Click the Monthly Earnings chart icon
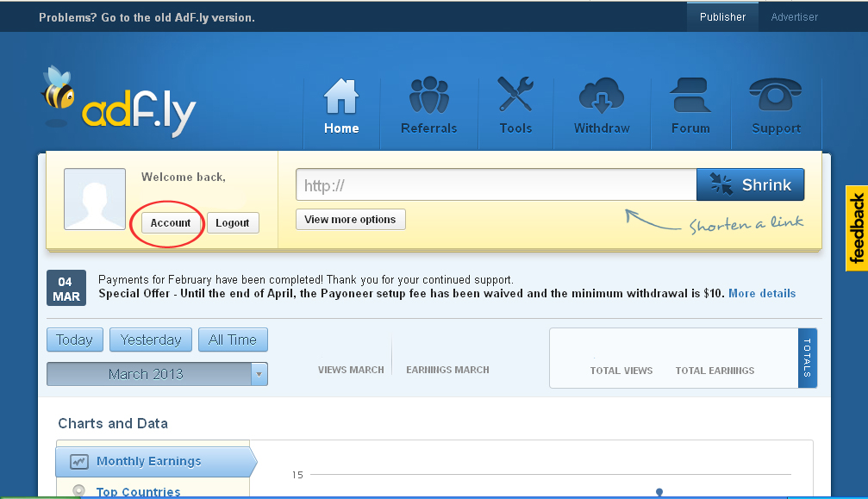The image size is (868, 499). click(x=79, y=461)
